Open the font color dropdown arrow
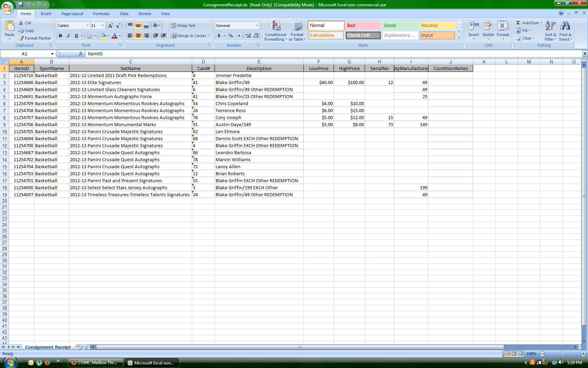The width and height of the screenshot is (588, 368). tap(120, 36)
